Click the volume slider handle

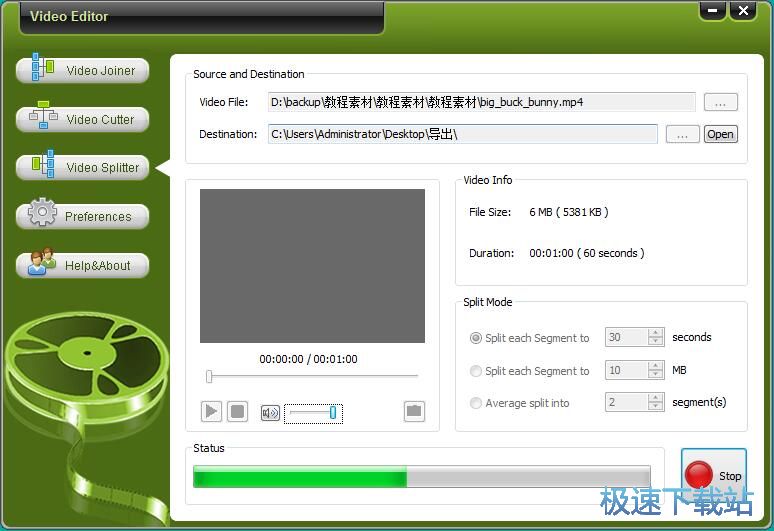(x=333, y=413)
